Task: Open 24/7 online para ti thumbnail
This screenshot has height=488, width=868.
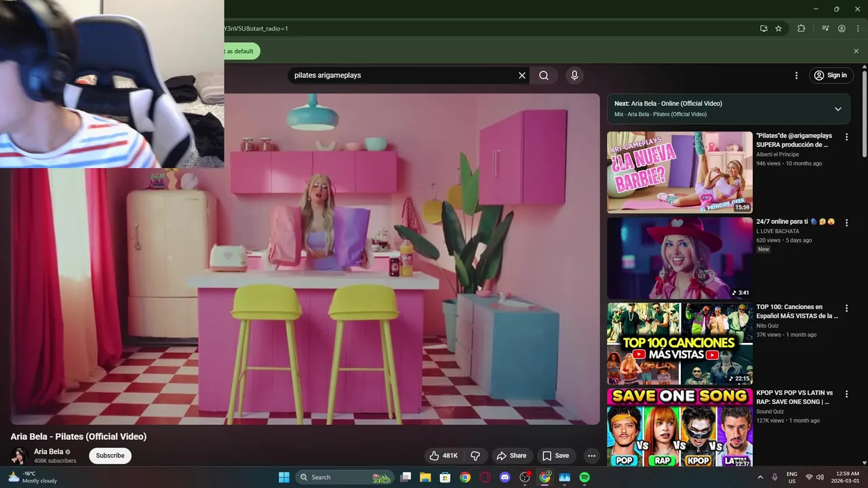Action: (679, 258)
